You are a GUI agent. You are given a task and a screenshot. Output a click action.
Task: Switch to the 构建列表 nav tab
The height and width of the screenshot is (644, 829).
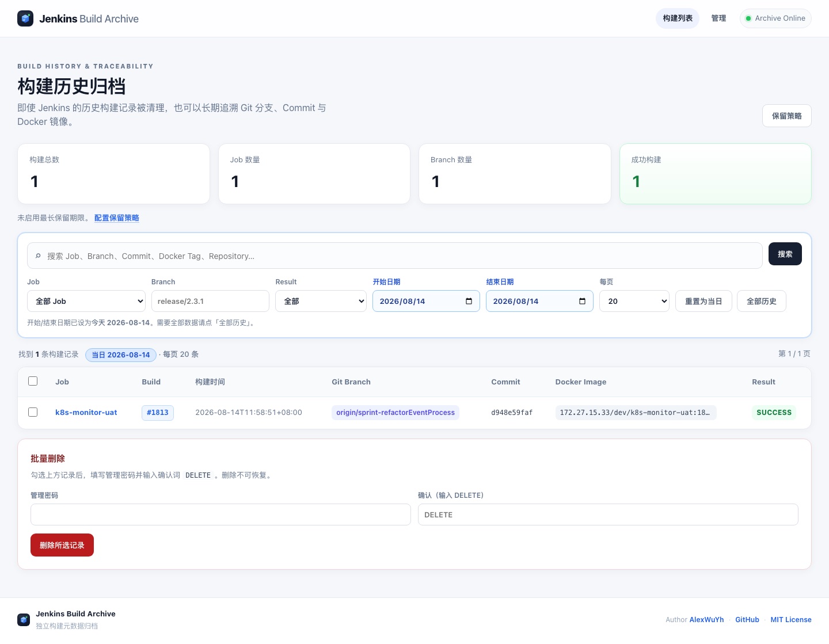[678, 18]
